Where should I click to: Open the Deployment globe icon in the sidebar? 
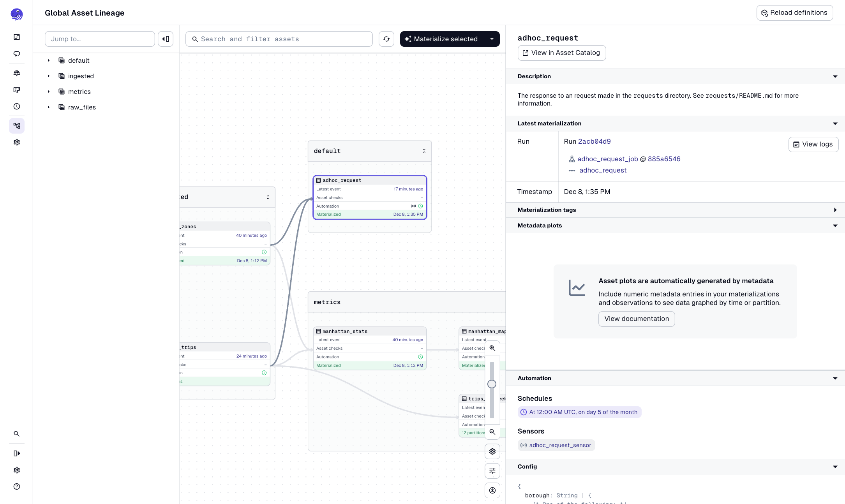(17, 73)
